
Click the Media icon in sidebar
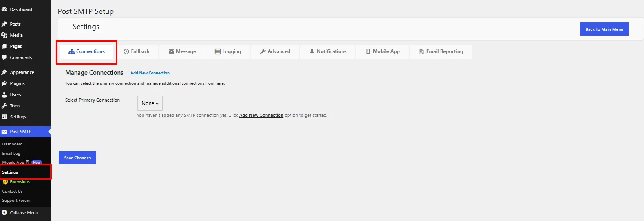click(4, 35)
